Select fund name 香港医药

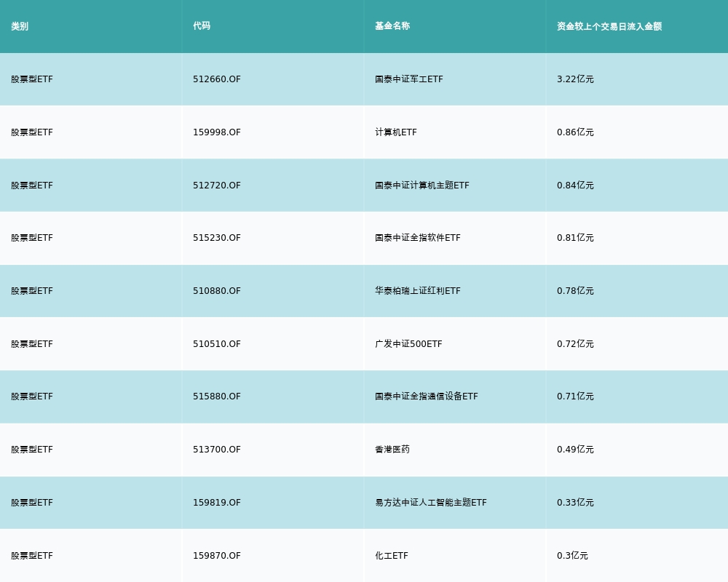(x=392, y=450)
